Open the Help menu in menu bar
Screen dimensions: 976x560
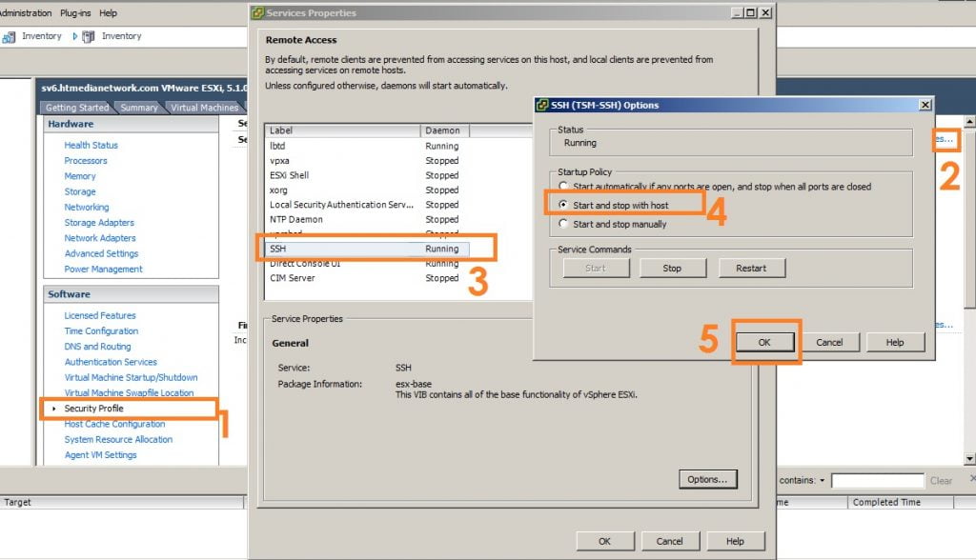pyautogui.click(x=109, y=13)
